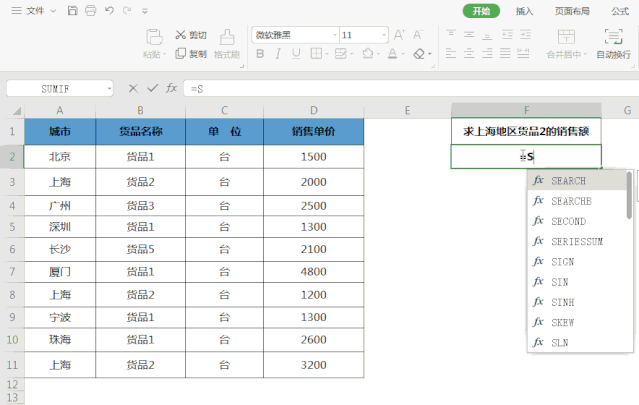This screenshot has height=405, width=639.
Task: Click decrease indent icon
Action: (507, 34)
